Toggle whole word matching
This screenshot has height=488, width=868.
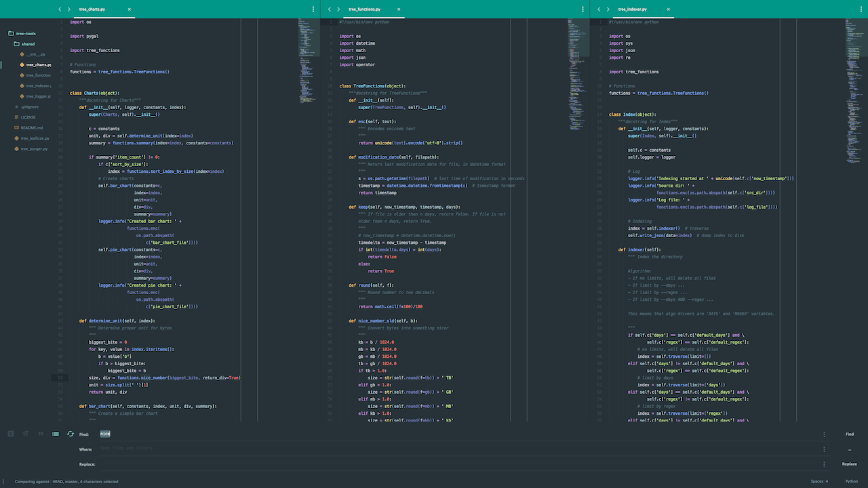click(x=40, y=434)
